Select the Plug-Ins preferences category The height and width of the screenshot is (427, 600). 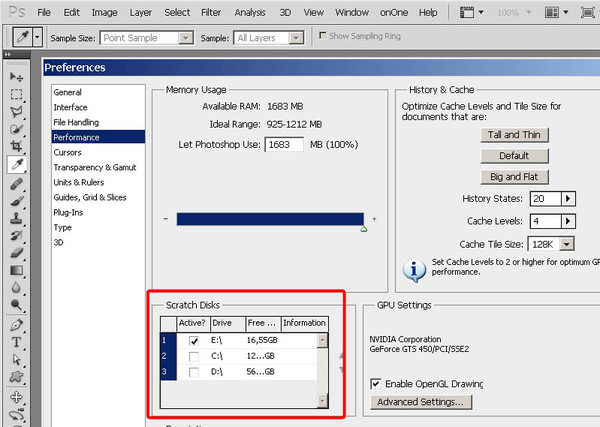coord(98,212)
